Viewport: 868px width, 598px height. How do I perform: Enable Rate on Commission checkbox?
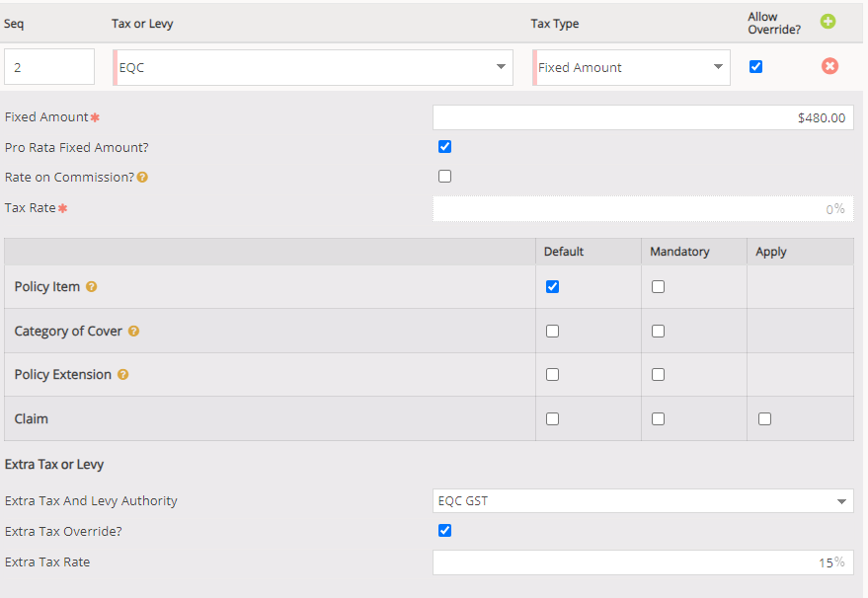point(444,177)
